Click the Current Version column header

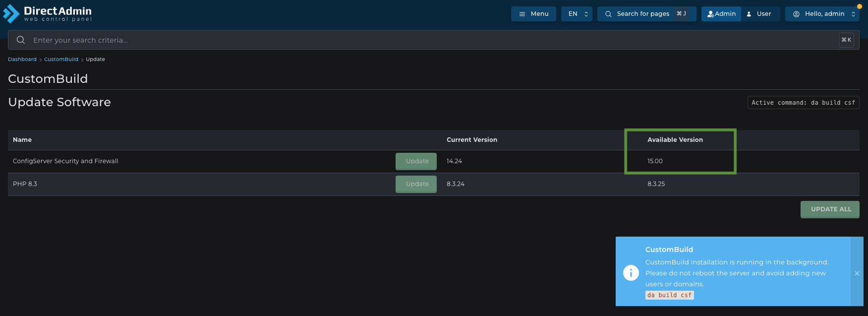(x=472, y=140)
